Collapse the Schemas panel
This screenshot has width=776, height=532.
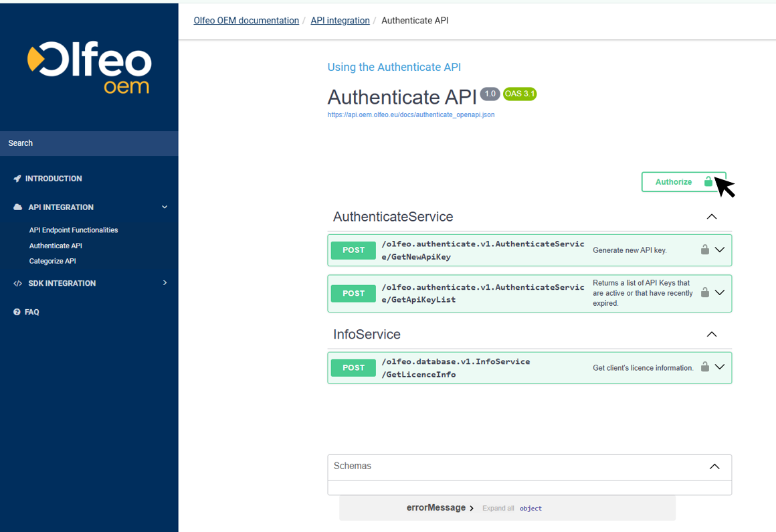click(714, 466)
